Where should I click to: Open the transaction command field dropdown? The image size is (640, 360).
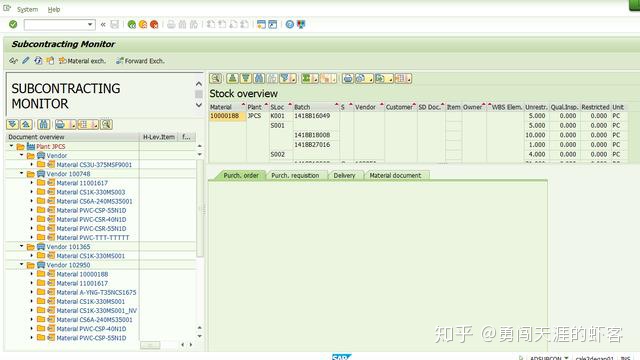(90, 24)
